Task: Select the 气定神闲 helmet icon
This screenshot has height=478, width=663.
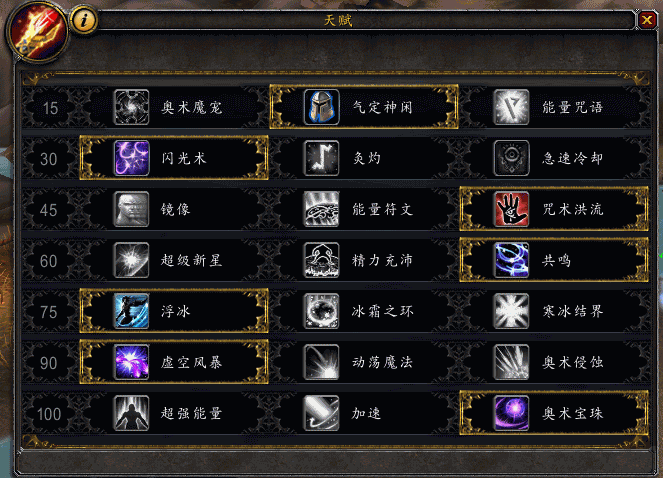Action: click(321, 107)
